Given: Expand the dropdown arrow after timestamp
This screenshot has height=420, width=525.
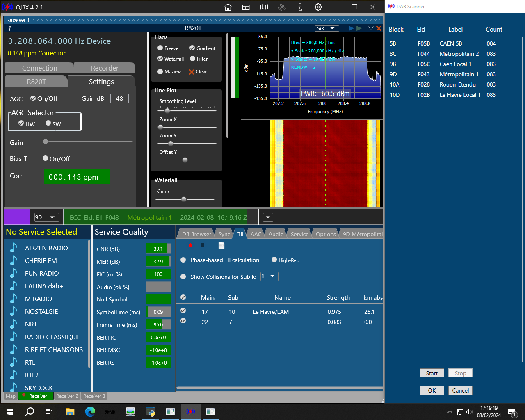Looking at the screenshot, I should pyautogui.click(x=268, y=217).
